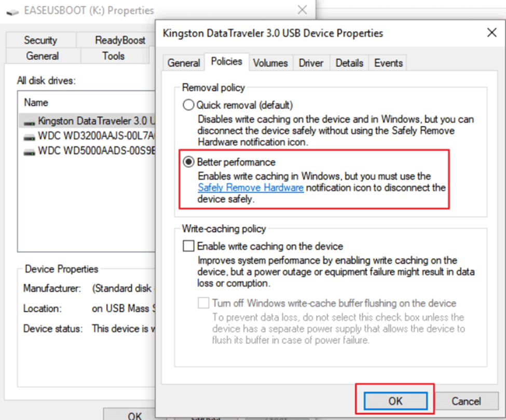View the Details tab
Screen dimensions: 506x420
[349, 63]
